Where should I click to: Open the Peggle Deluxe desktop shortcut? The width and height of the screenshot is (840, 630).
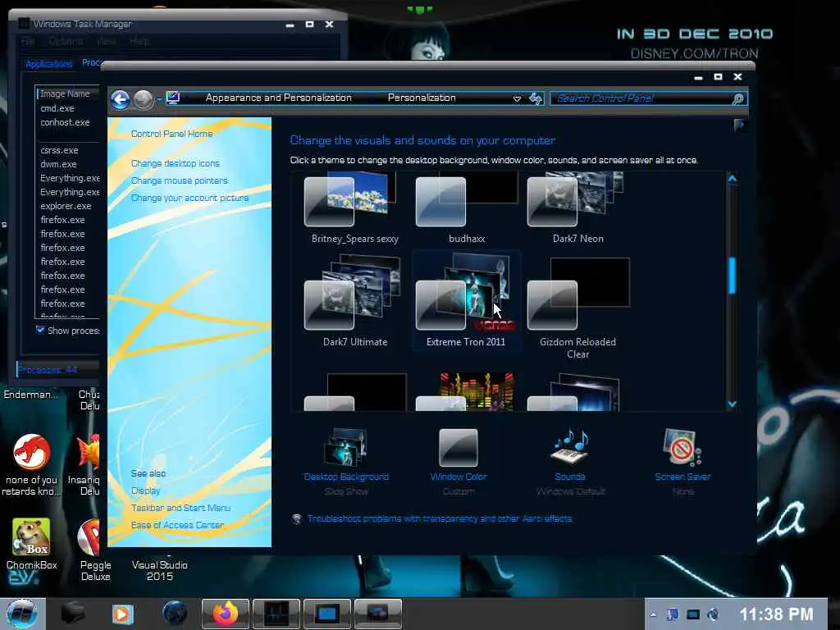tap(94, 549)
